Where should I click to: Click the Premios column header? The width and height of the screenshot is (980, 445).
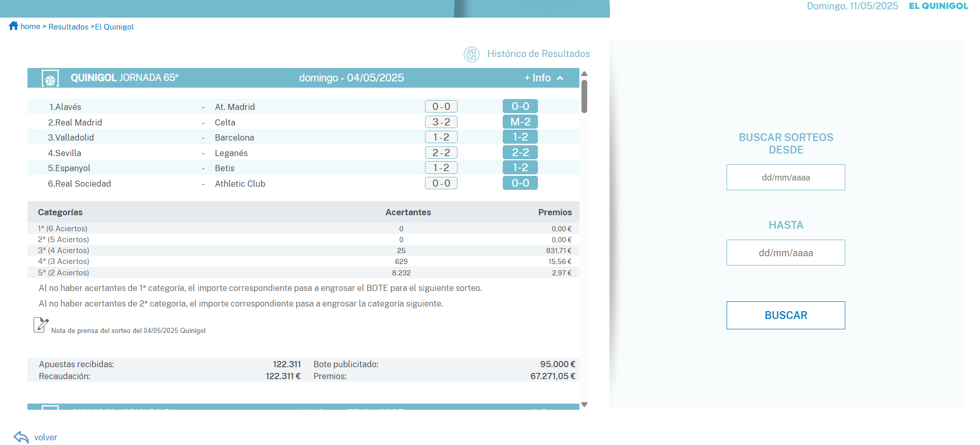555,212
